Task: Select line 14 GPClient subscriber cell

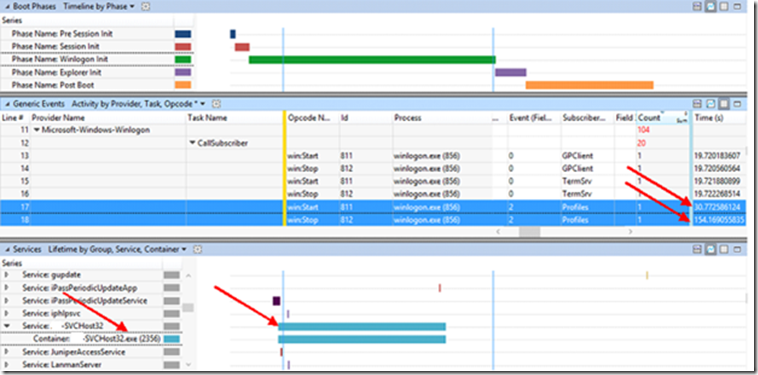Action: pyautogui.click(x=587, y=169)
